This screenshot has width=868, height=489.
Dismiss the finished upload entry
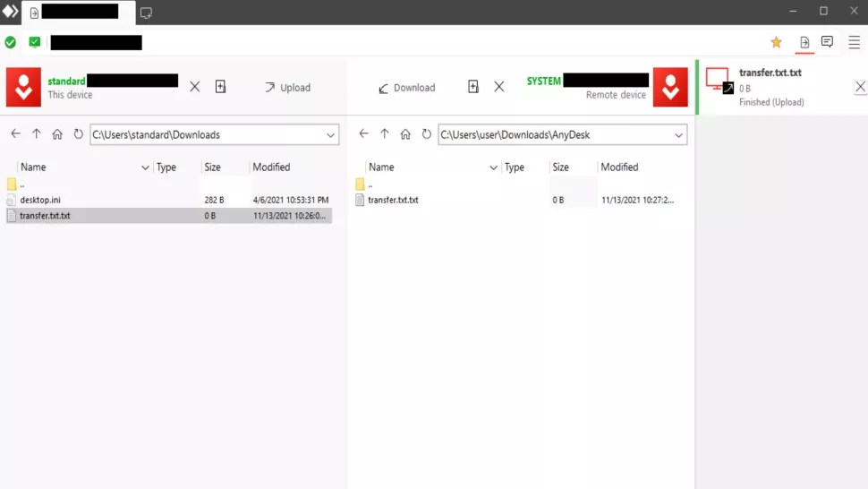860,87
